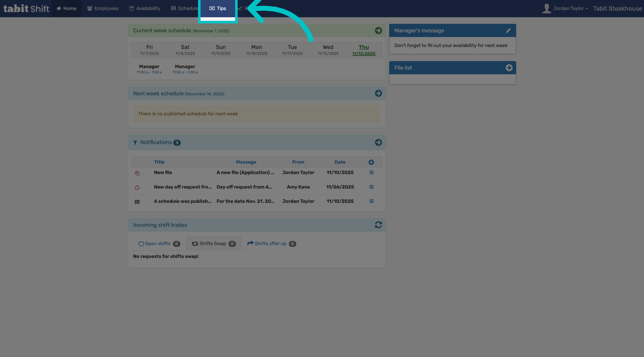
Task: Click the Tabit Steakhouse site name
Action: pyautogui.click(x=617, y=9)
